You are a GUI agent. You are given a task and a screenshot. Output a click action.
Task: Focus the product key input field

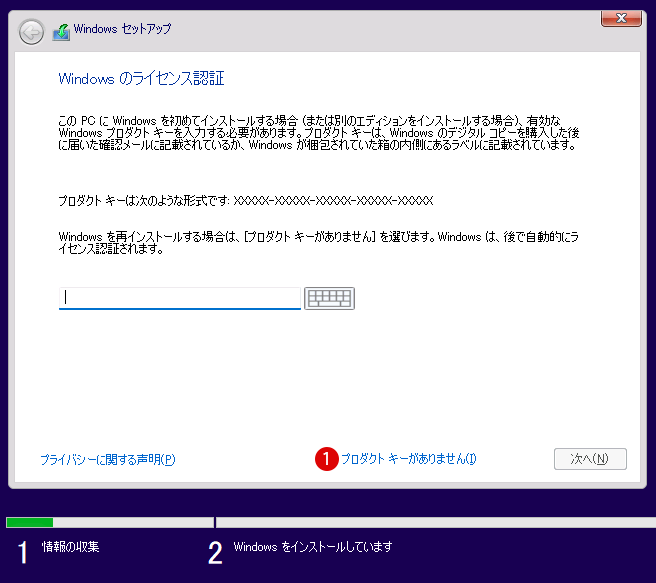(x=180, y=298)
